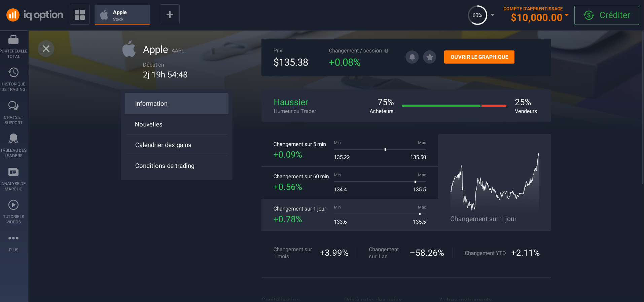Click the 135.22 five-minute minimum value
The width and height of the screenshot is (644, 302).
click(342, 157)
